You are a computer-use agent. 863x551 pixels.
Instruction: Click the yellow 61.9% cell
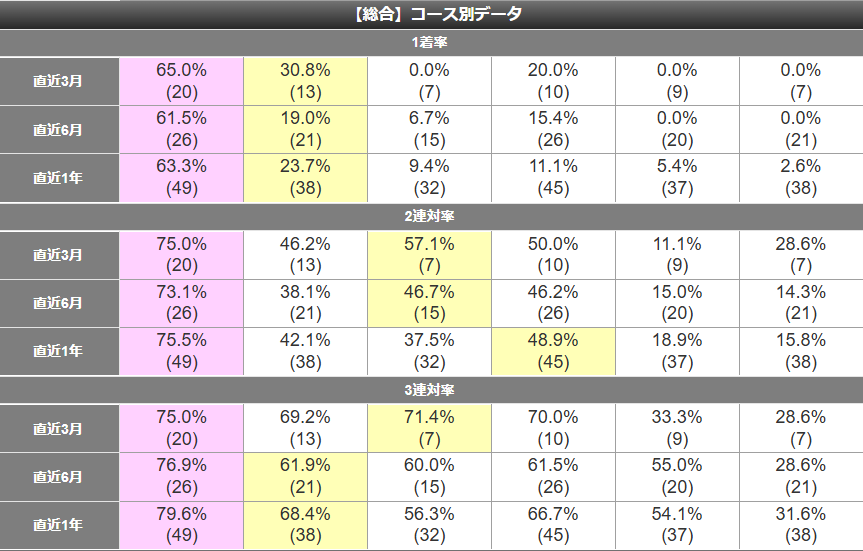tap(305, 477)
